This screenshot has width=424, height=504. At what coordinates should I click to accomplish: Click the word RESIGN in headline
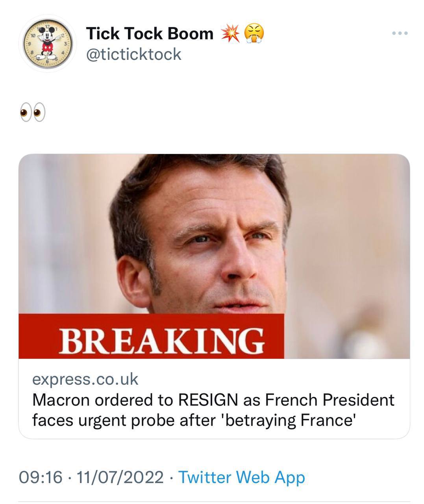pos(207,400)
